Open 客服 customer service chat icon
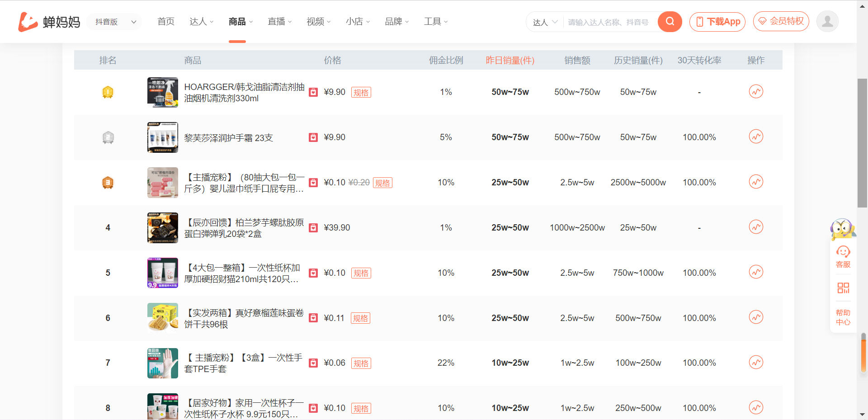The image size is (868, 420). click(x=843, y=257)
